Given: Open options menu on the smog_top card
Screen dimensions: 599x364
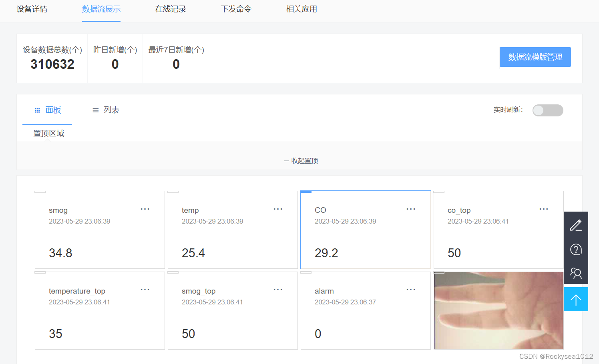Looking at the screenshot, I should [x=278, y=289].
